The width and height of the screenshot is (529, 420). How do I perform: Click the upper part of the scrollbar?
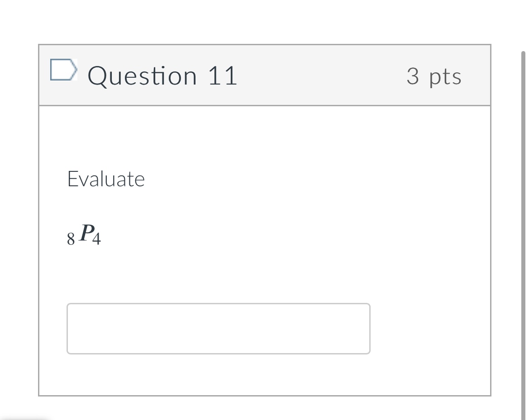(x=523, y=90)
